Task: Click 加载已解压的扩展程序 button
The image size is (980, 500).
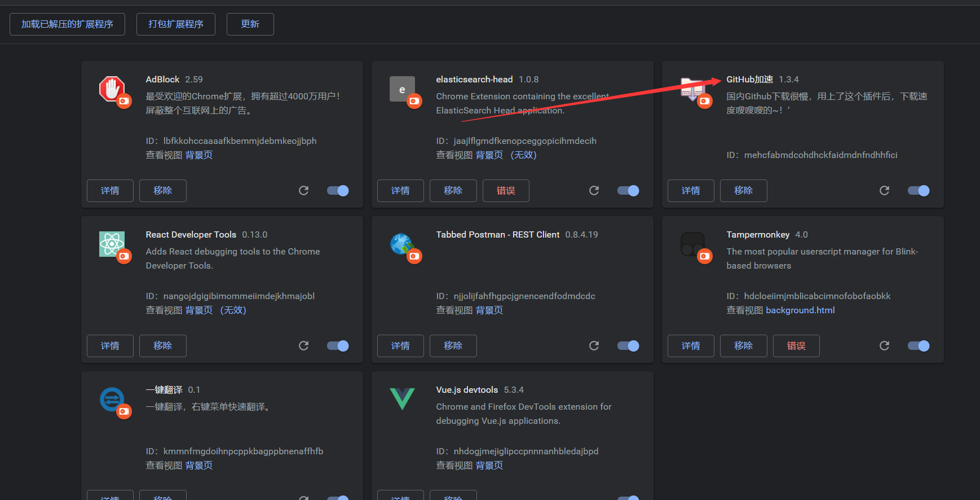Action: [67, 24]
